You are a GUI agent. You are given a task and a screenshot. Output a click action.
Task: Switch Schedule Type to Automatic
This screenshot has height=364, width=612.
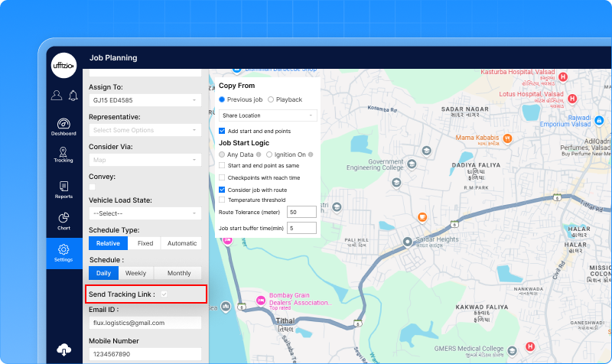coord(182,243)
